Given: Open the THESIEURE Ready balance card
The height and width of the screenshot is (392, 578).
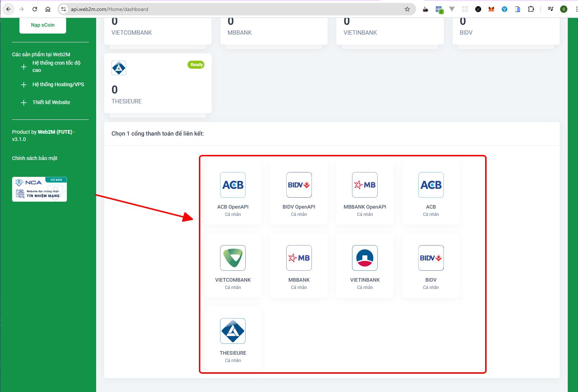Looking at the screenshot, I should point(158,83).
